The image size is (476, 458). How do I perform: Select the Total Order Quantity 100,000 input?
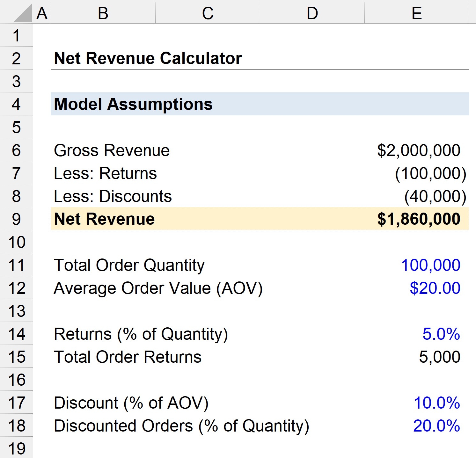coord(430,265)
